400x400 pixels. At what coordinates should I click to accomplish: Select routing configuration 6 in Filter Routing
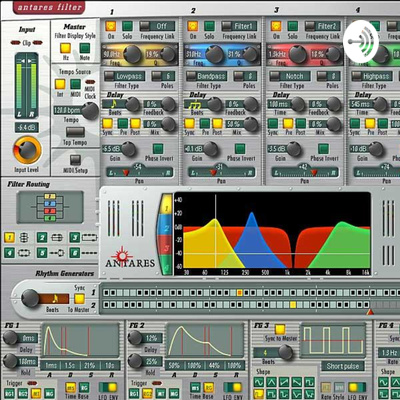(x=75, y=253)
